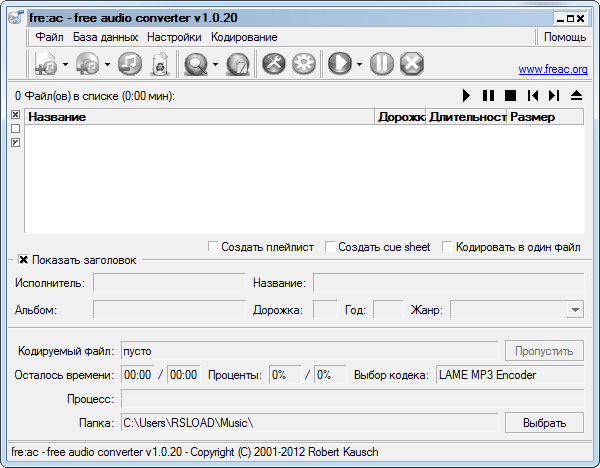600x468 pixels.
Task: Click the Альбом input field
Action: pos(169,310)
